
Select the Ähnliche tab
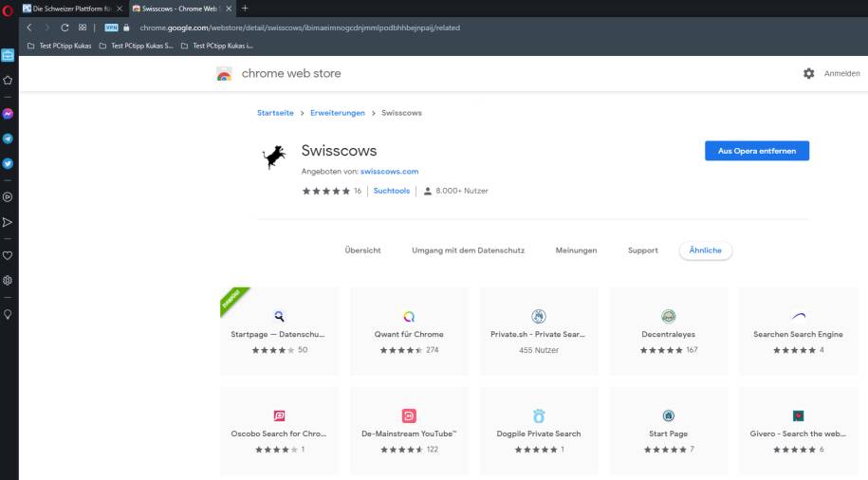pos(705,250)
